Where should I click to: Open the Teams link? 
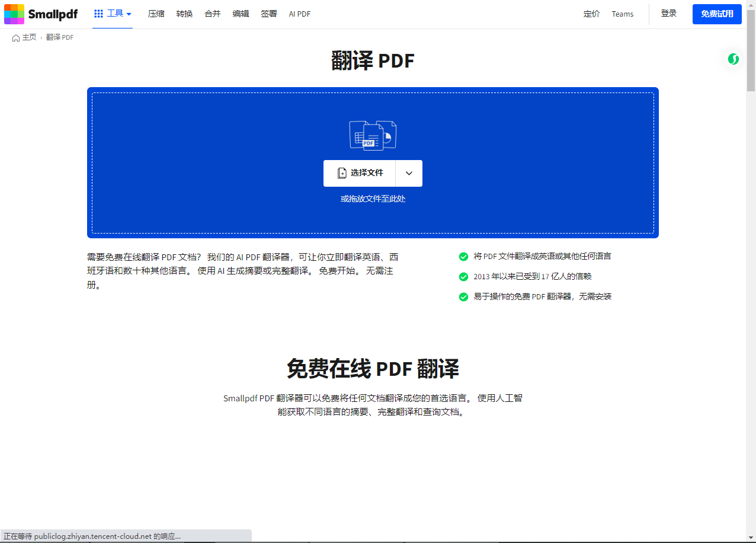point(623,14)
